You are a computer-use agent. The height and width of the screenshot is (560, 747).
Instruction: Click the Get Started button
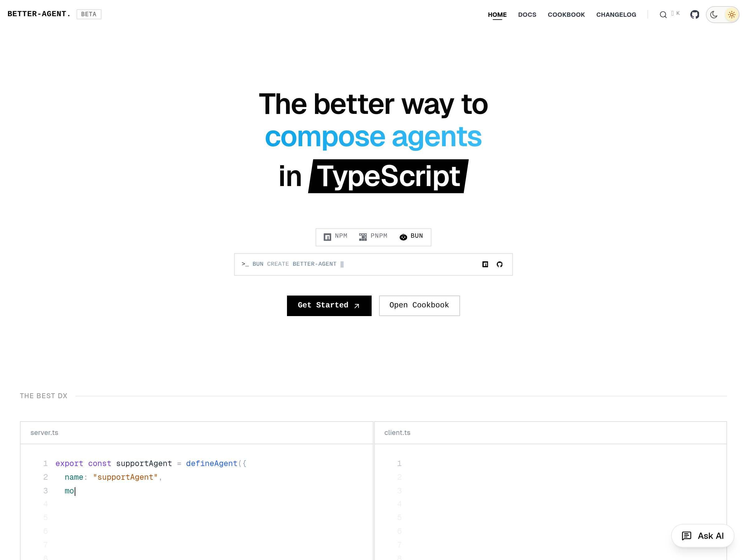[x=329, y=306]
